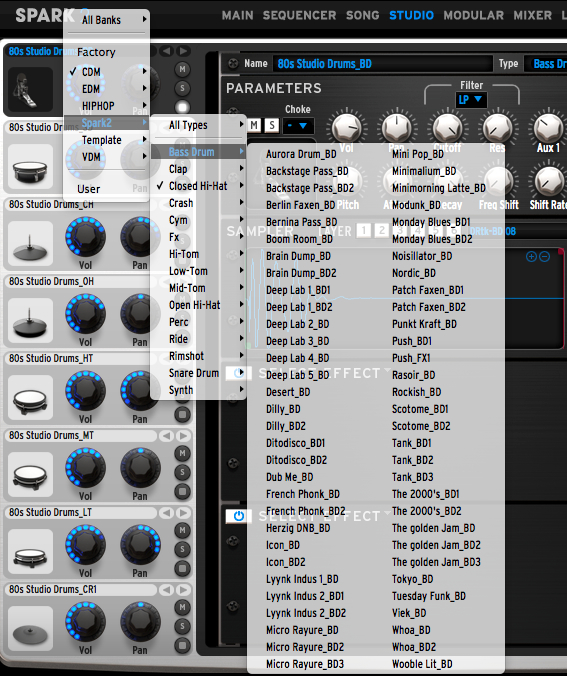Click the 80s Studio Drums_CH closed hi-hat icon
The height and width of the screenshot is (676, 567).
click(x=30, y=244)
